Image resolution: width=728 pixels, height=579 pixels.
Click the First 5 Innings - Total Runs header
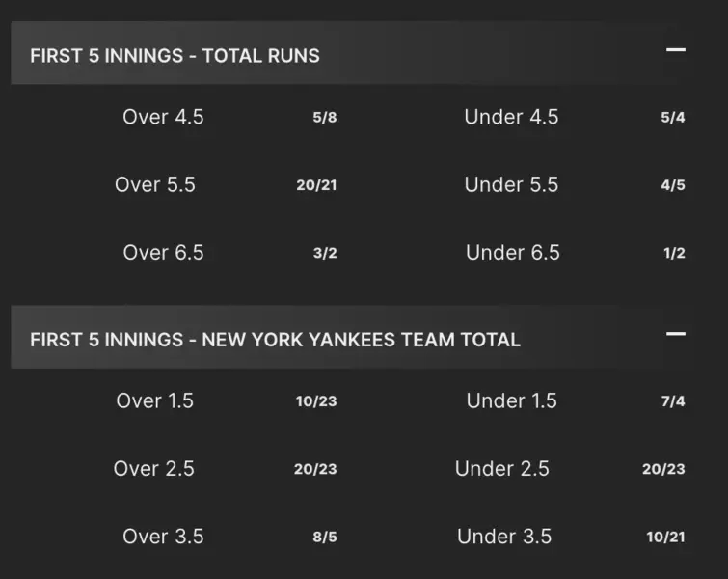pos(175,55)
